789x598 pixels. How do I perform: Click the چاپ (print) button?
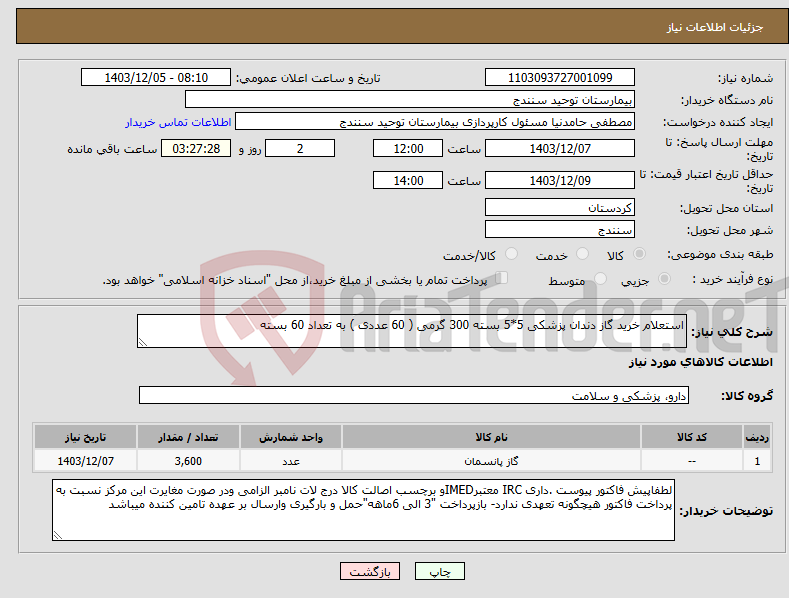click(439, 571)
